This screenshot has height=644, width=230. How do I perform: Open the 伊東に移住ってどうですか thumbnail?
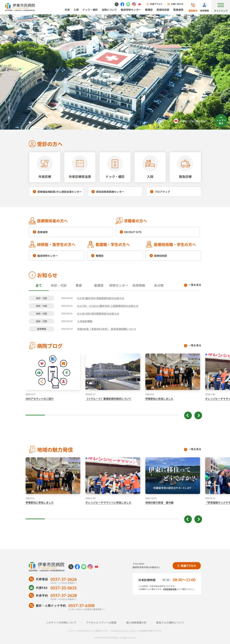173,476
